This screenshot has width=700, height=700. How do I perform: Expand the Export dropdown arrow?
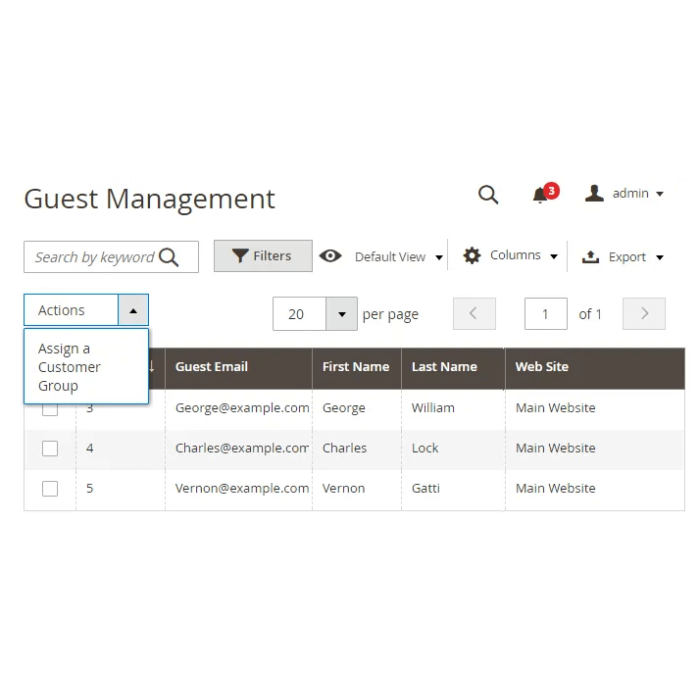click(x=660, y=257)
